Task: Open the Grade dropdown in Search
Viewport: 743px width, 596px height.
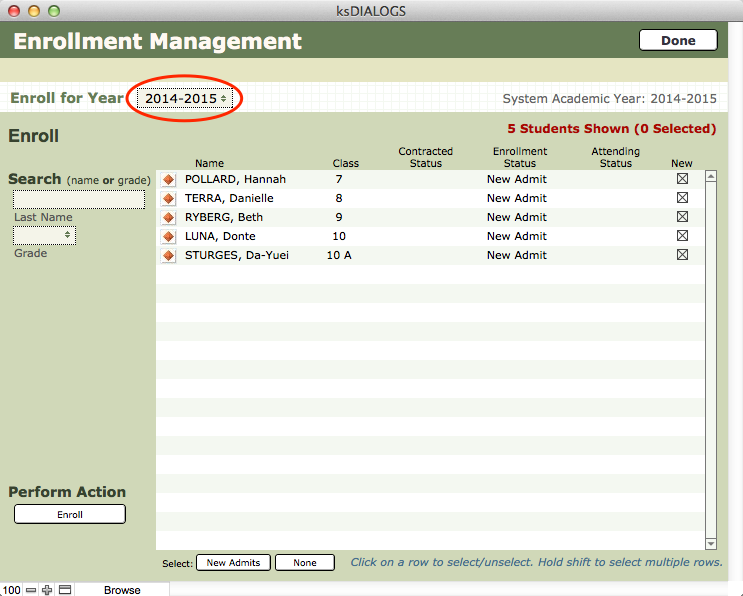Action: coord(44,235)
